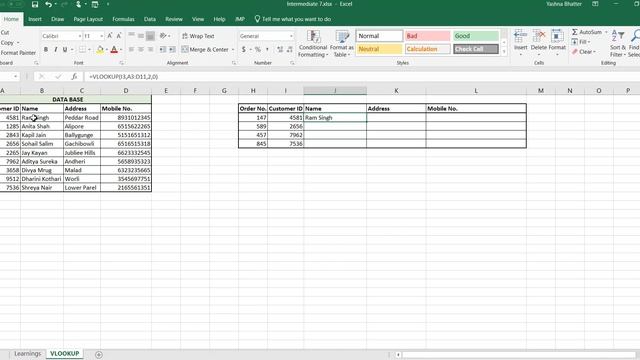The height and width of the screenshot is (360, 640).
Task: Apply the Normal cell style
Action: 379,36
